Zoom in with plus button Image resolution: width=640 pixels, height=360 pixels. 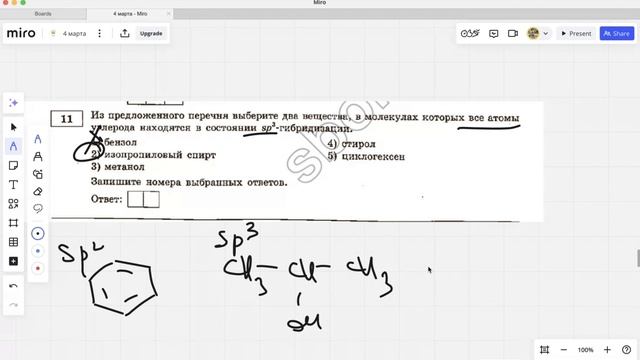(607, 350)
